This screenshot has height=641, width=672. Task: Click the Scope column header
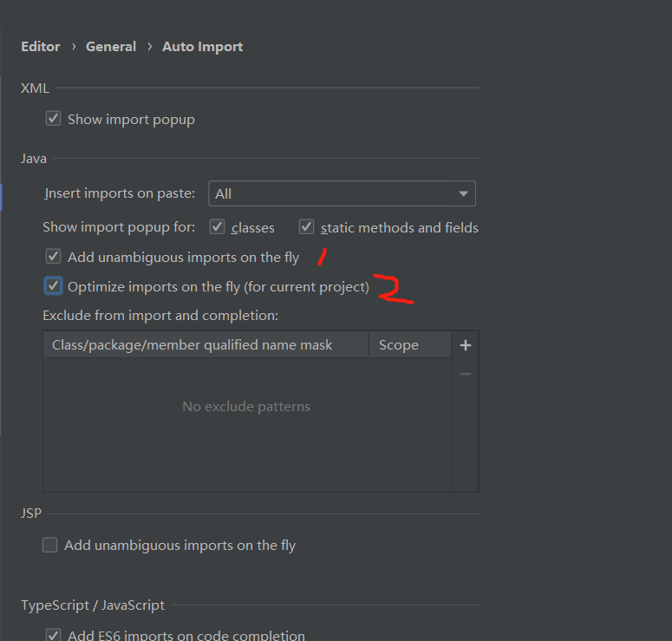coord(399,345)
